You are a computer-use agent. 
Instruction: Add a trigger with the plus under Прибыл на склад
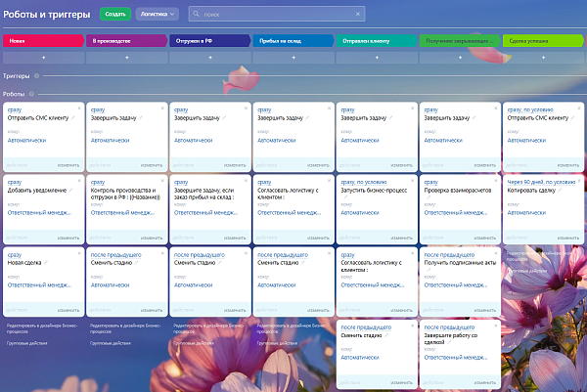pyautogui.click(x=293, y=58)
